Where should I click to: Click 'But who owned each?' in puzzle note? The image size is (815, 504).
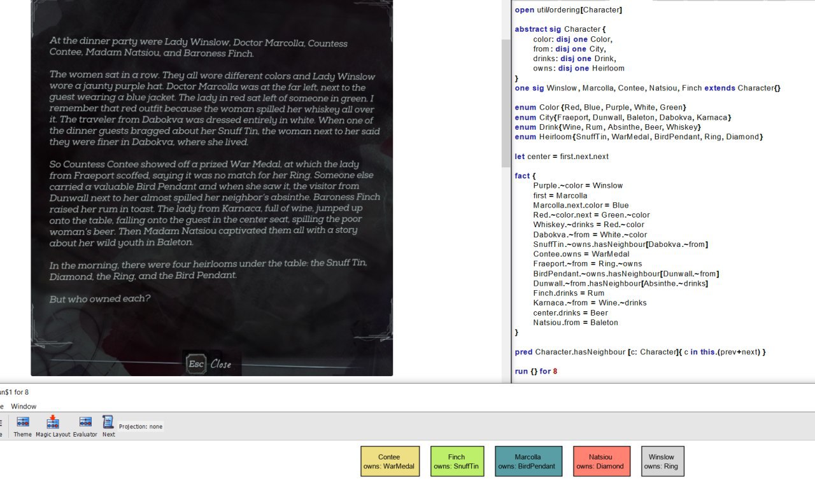[100, 298]
